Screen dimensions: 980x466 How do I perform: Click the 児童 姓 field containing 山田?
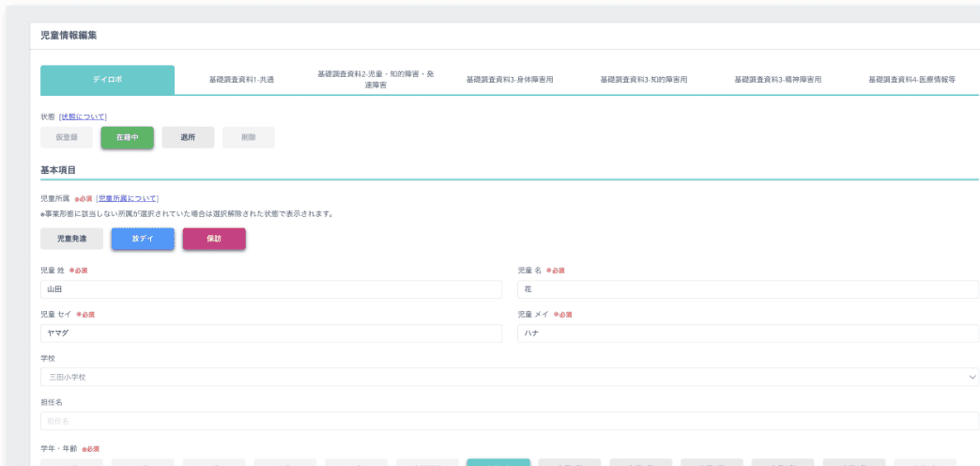tap(271, 289)
